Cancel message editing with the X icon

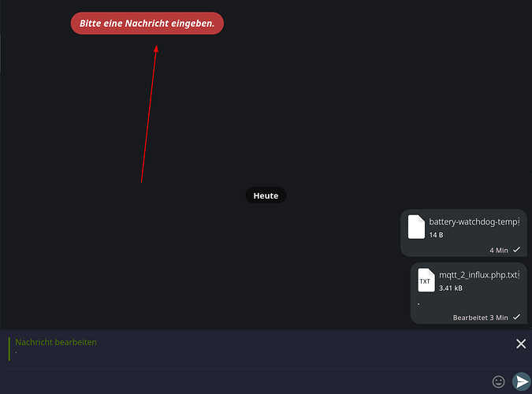tap(520, 344)
